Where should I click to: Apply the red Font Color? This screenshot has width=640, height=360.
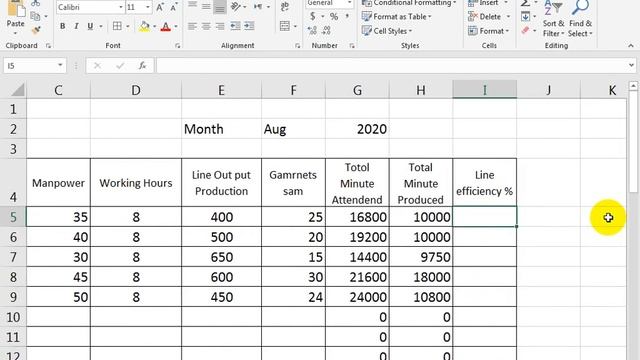165,27
